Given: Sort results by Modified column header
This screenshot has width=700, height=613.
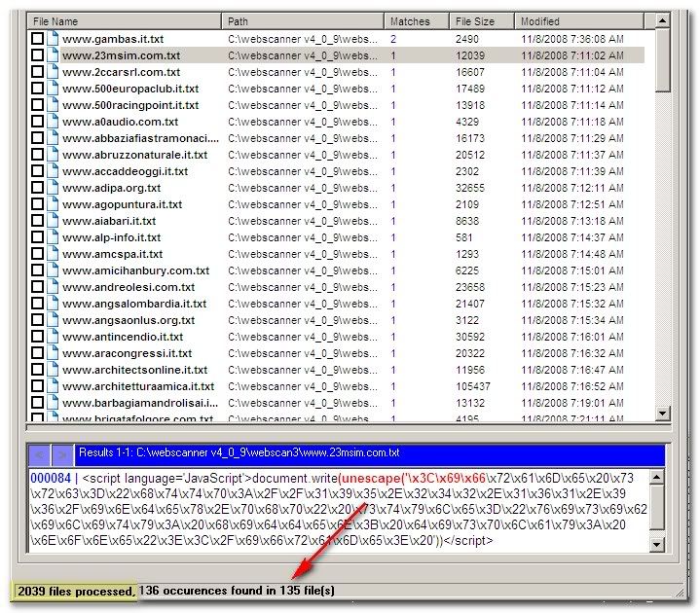Looking at the screenshot, I should [582, 20].
